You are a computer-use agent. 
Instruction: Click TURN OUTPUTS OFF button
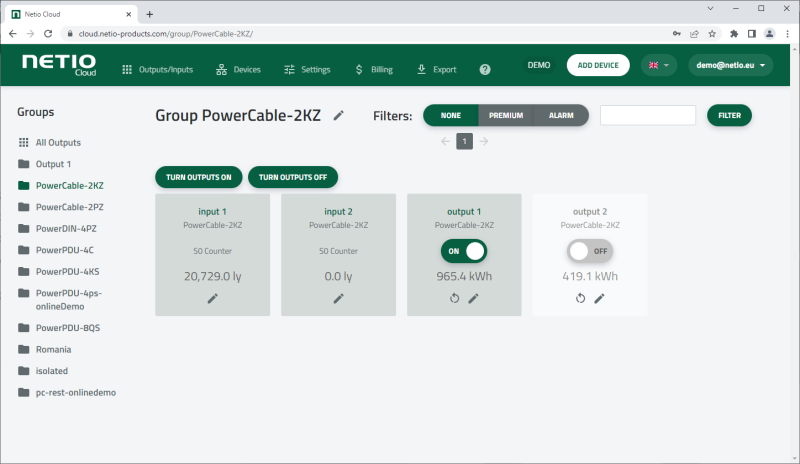[x=293, y=177]
